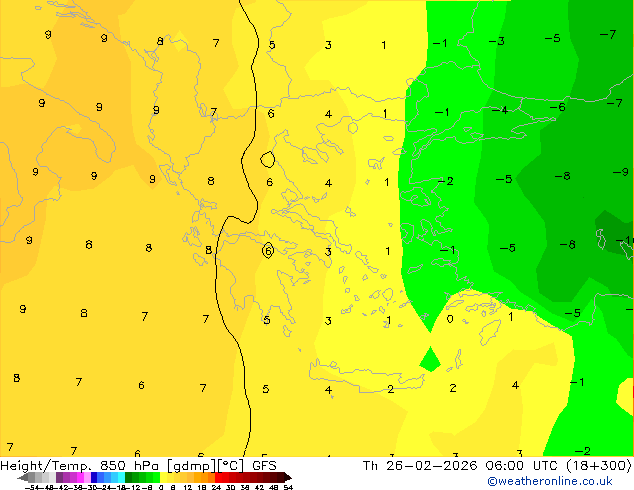Click the '12' label under the legend bar

tap(188, 487)
